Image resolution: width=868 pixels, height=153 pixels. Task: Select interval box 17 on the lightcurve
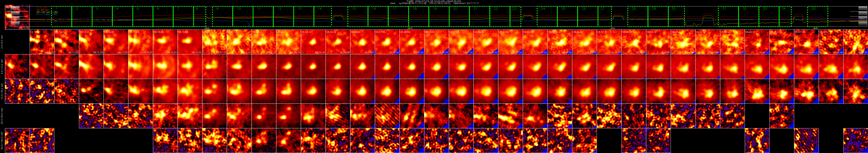[398, 16]
